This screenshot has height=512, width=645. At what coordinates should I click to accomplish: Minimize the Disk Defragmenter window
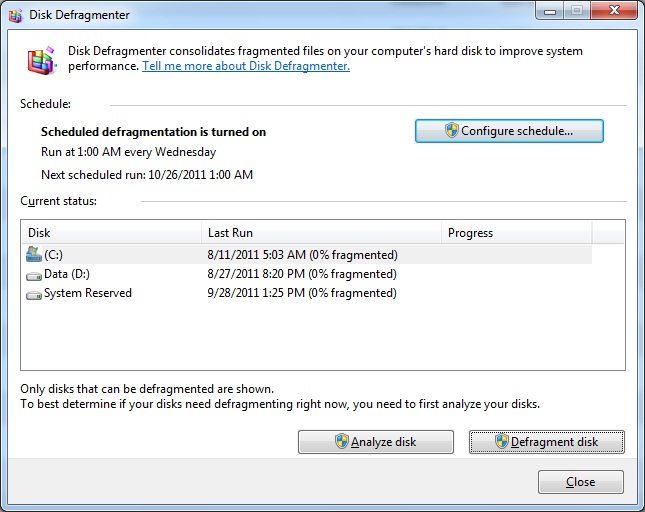coord(550,11)
